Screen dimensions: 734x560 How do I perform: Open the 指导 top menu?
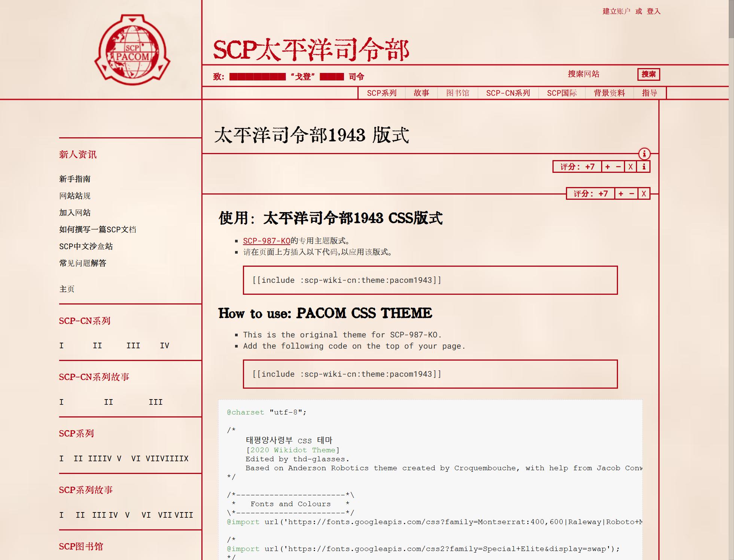pyautogui.click(x=649, y=93)
